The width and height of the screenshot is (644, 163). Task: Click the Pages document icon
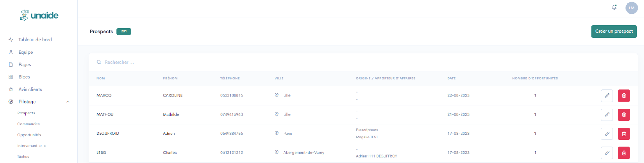(11, 65)
